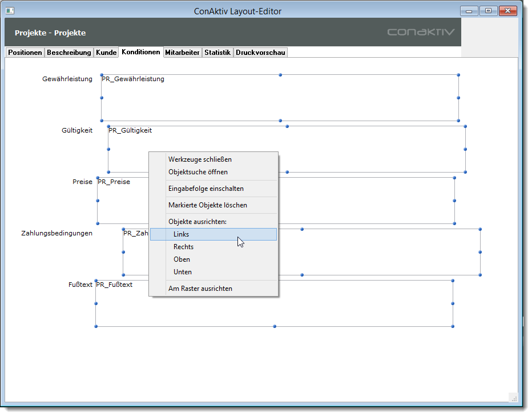Pick 'Oben' alignment in context menu
532x416 pixels.
(x=182, y=259)
